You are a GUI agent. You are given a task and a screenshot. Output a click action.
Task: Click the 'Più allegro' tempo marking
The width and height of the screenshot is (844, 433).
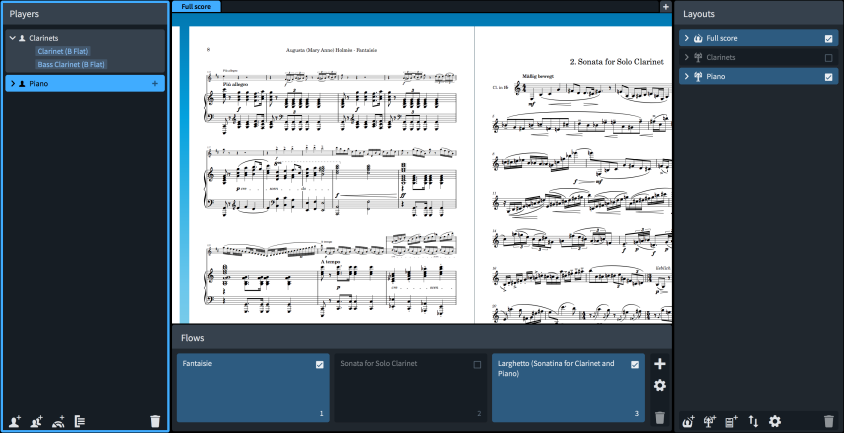click(x=235, y=85)
